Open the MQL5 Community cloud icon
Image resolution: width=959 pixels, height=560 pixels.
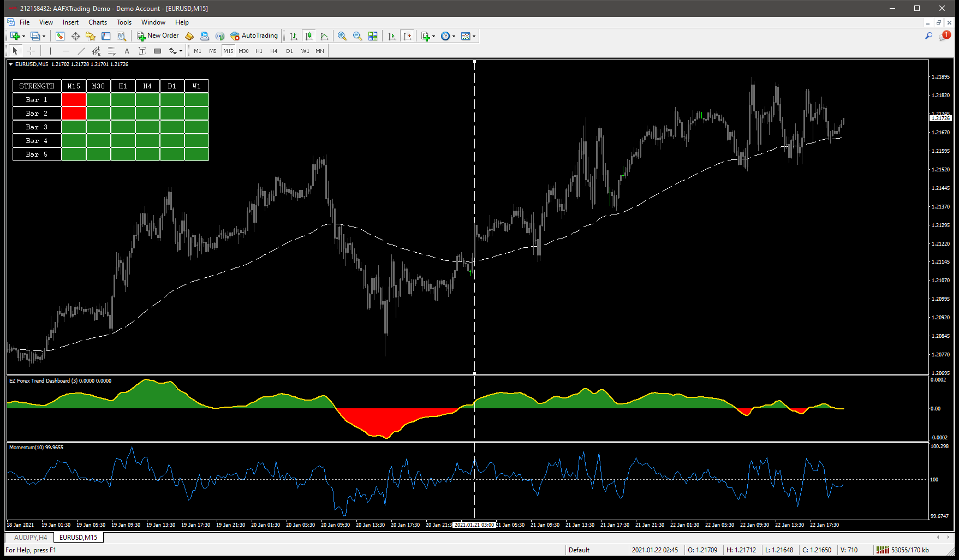[205, 36]
